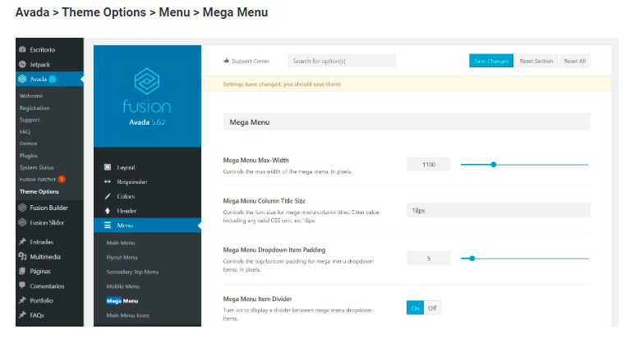
Task: Click the Colors brush icon
Action: point(108,196)
